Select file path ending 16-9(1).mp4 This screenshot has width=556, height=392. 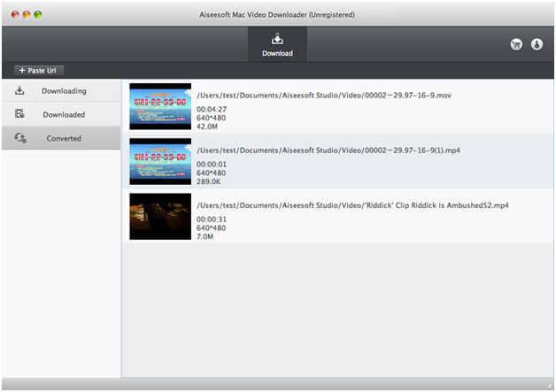328,150
